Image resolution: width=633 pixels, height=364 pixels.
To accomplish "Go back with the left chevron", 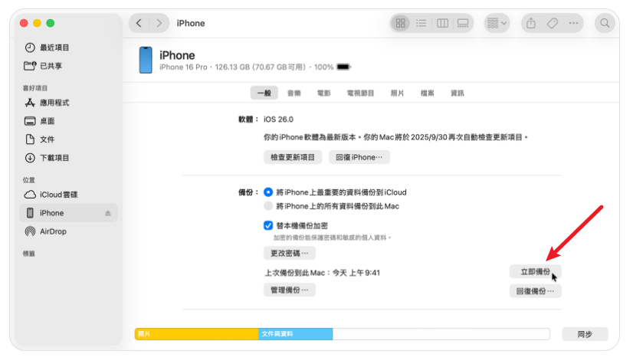I will click(x=139, y=23).
